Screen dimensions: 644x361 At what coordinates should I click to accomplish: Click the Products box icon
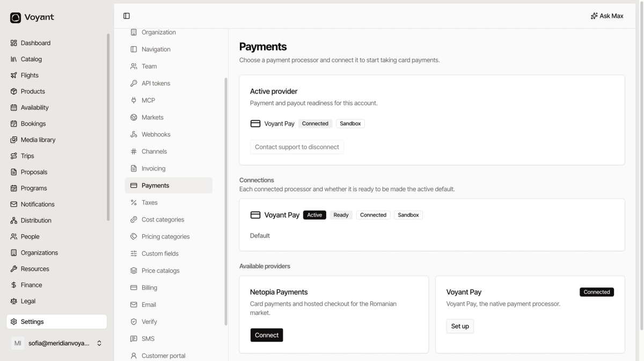(x=14, y=91)
